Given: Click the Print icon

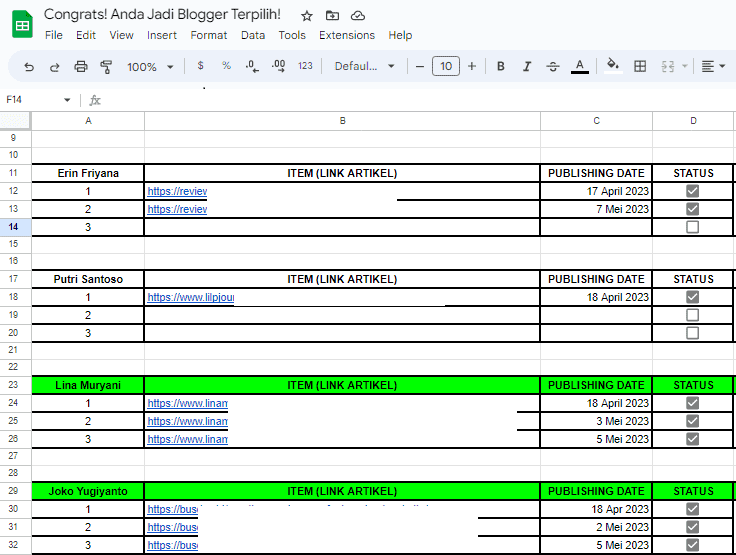Looking at the screenshot, I should click(81, 67).
